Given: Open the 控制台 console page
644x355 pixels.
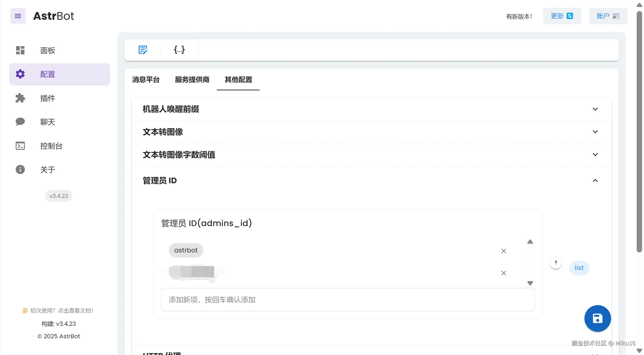Looking at the screenshot, I should (51, 146).
